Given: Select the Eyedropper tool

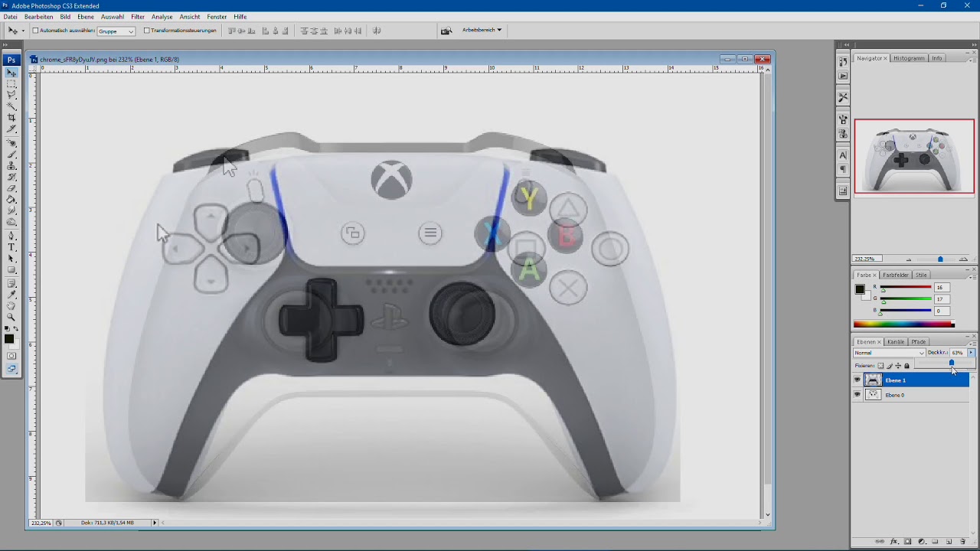Looking at the screenshot, I should [11, 293].
